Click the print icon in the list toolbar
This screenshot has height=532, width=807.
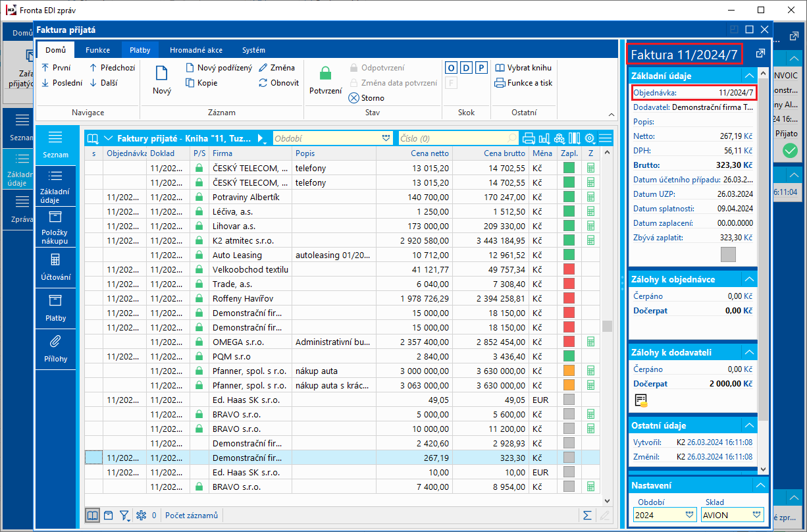point(529,138)
